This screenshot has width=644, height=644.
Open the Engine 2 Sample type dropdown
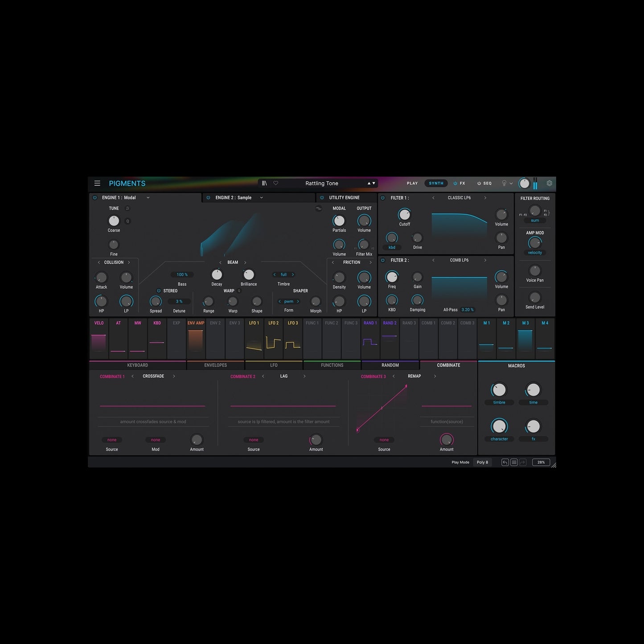pyautogui.click(x=262, y=198)
